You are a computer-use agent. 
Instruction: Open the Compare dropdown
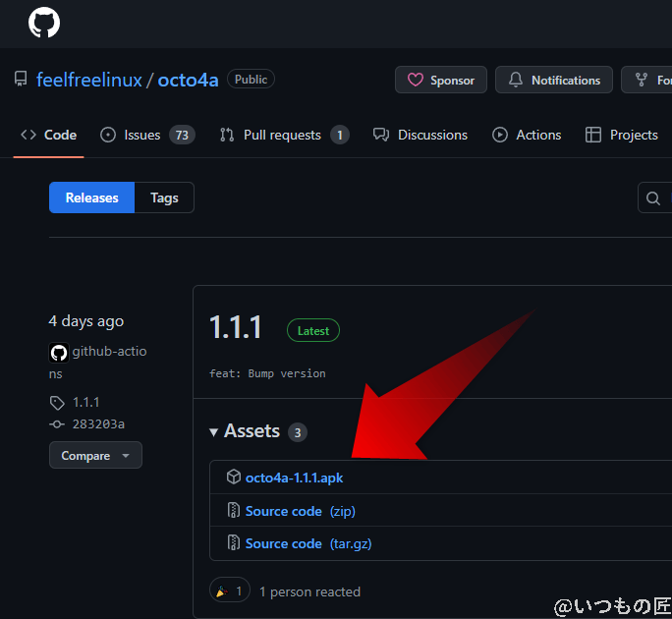point(95,456)
